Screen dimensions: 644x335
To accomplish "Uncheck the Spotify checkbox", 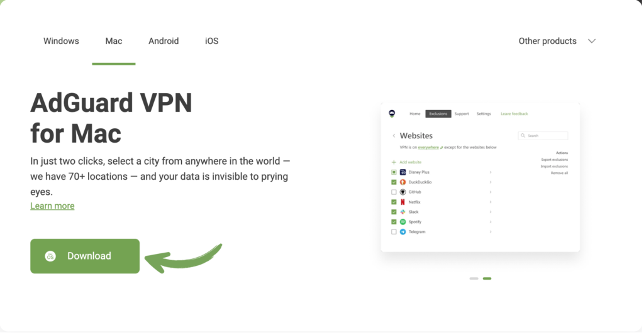I will tap(394, 222).
